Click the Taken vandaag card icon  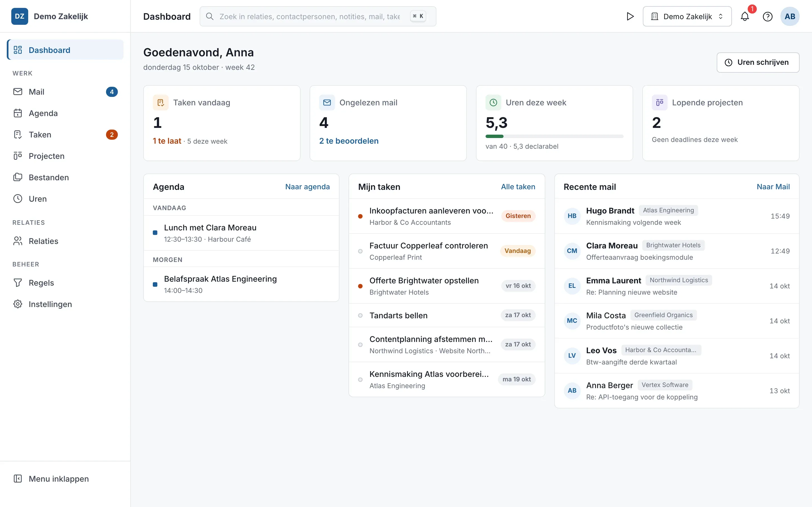pyautogui.click(x=161, y=103)
